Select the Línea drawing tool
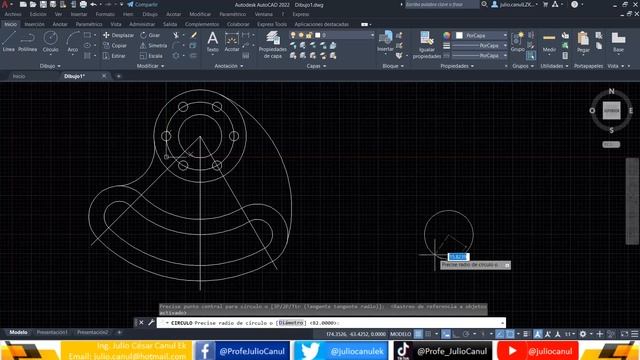 coord(9,42)
